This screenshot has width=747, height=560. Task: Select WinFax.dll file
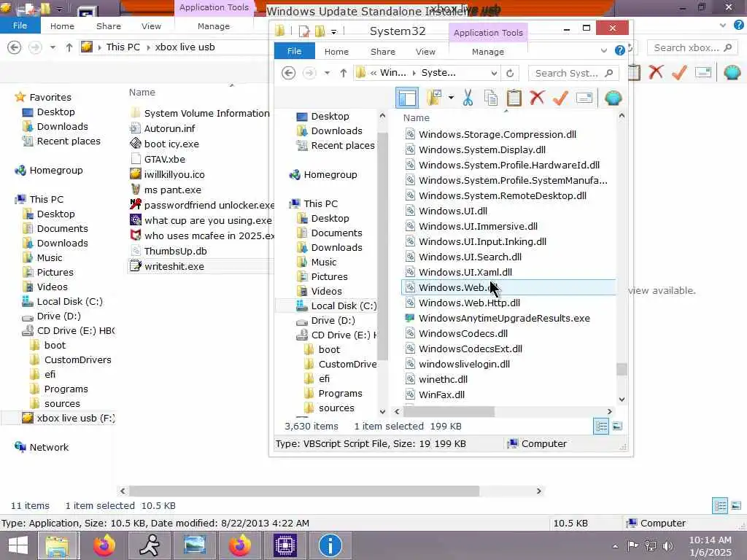click(x=441, y=394)
